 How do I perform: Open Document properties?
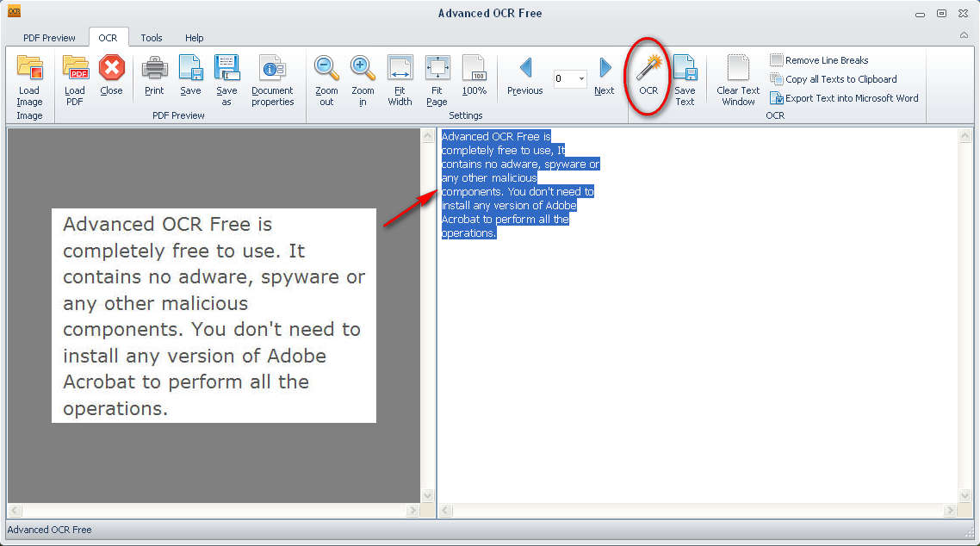point(273,69)
